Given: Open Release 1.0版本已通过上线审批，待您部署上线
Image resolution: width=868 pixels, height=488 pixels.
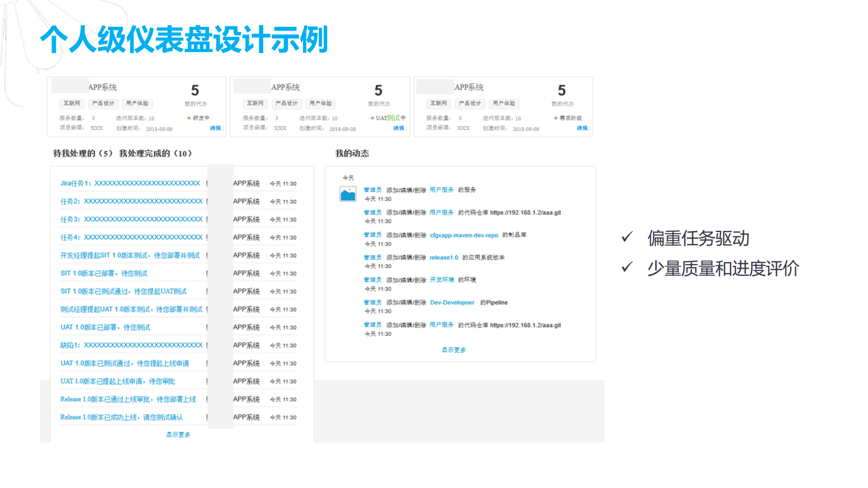Looking at the screenshot, I should (128, 399).
